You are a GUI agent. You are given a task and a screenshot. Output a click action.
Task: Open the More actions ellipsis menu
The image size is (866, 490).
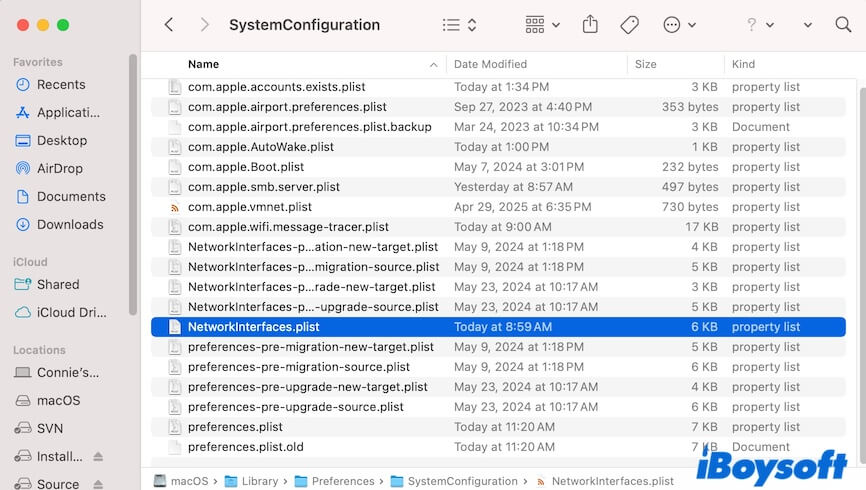click(680, 25)
